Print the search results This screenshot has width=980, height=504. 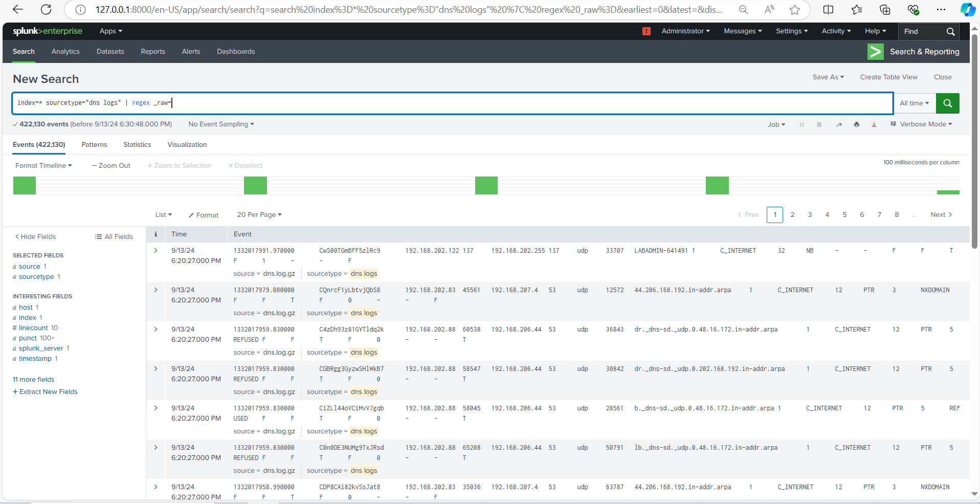[857, 124]
